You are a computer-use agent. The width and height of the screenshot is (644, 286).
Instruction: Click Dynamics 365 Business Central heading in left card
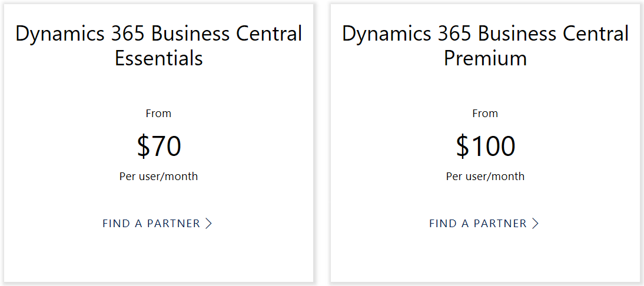(159, 34)
